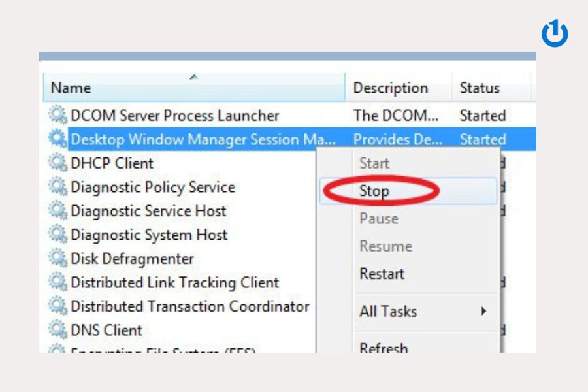Select the Distributed Link Tracking Client service

coord(174,282)
